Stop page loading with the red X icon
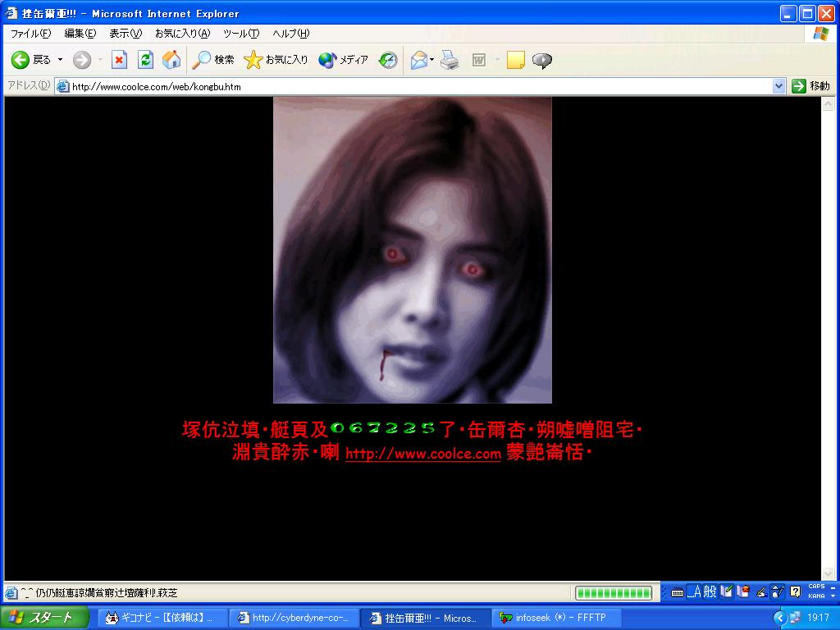 coord(119,60)
